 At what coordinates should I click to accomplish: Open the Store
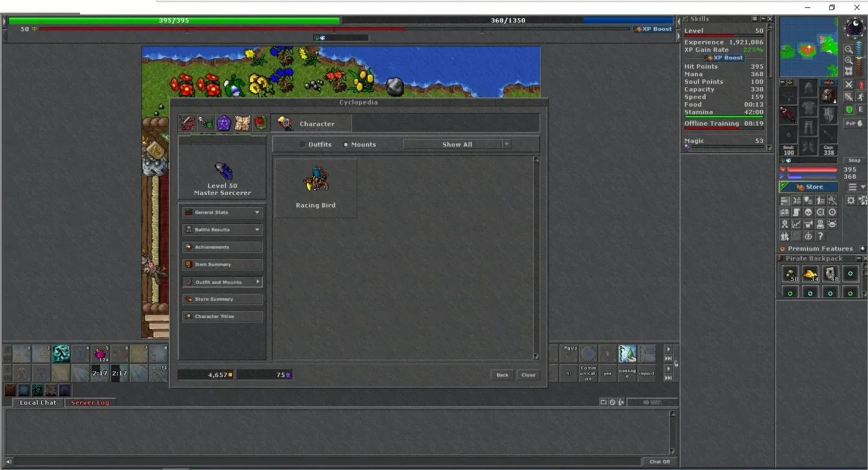[808, 187]
